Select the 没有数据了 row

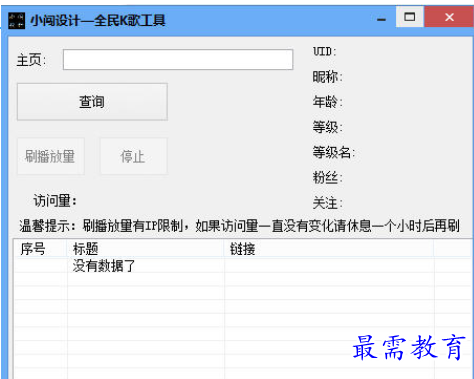click(x=243, y=266)
